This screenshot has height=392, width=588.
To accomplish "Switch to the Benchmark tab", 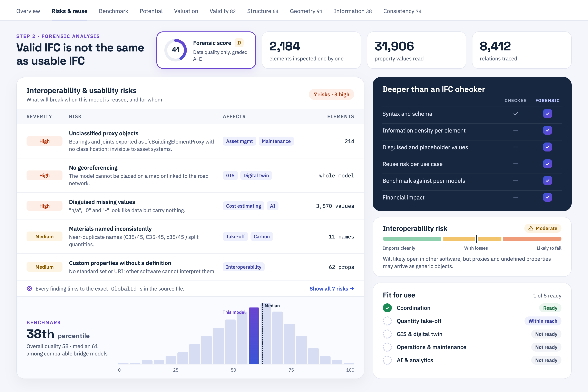I will [114, 11].
